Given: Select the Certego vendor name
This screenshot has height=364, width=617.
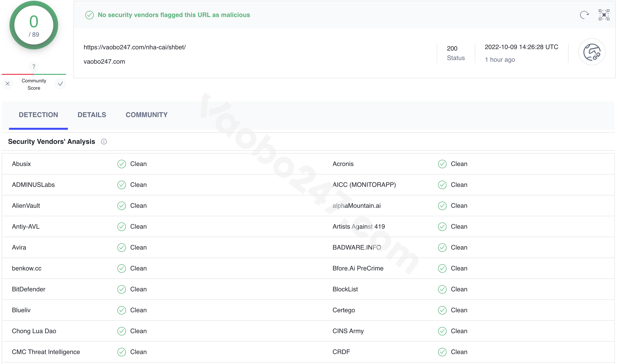Looking at the screenshot, I should [x=344, y=310].
